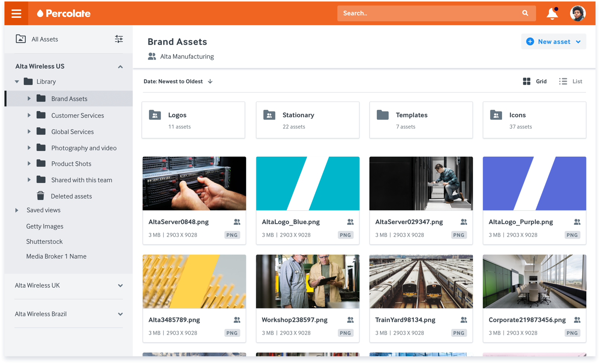The width and height of the screenshot is (600, 364).
Task: Expand the Product Shots folder arrow
Action: pos(29,164)
